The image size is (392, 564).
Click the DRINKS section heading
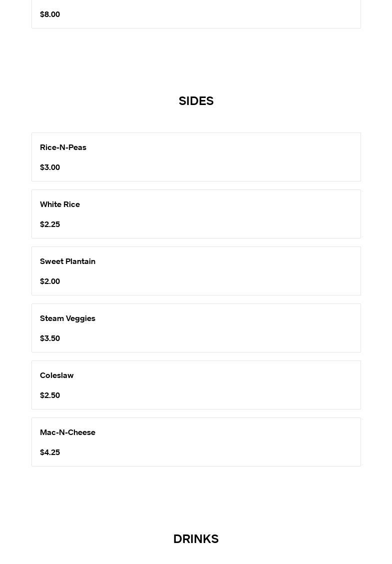point(196,539)
